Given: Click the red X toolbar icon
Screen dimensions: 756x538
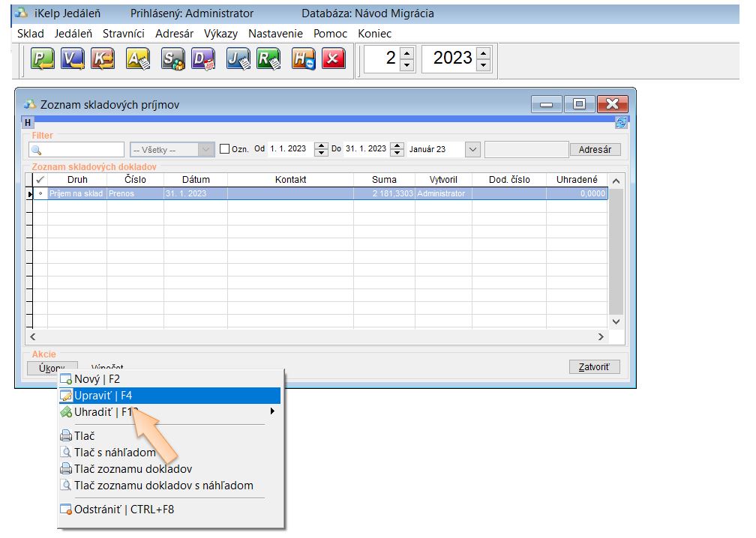Looking at the screenshot, I should coord(334,58).
